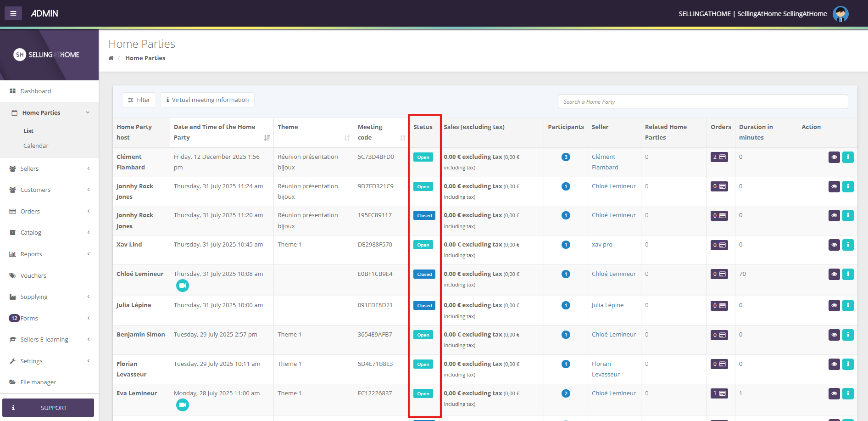Click the hamburger menu icon in header
Viewport: 868px width, 421px height.
pyautogui.click(x=13, y=13)
